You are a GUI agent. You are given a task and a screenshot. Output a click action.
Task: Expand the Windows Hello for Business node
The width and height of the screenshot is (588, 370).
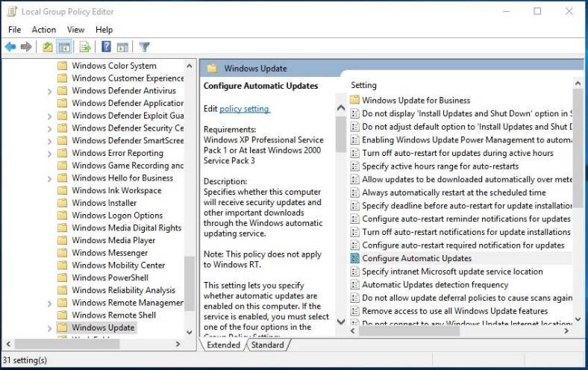pyautogui.click(x=49, y=178)
